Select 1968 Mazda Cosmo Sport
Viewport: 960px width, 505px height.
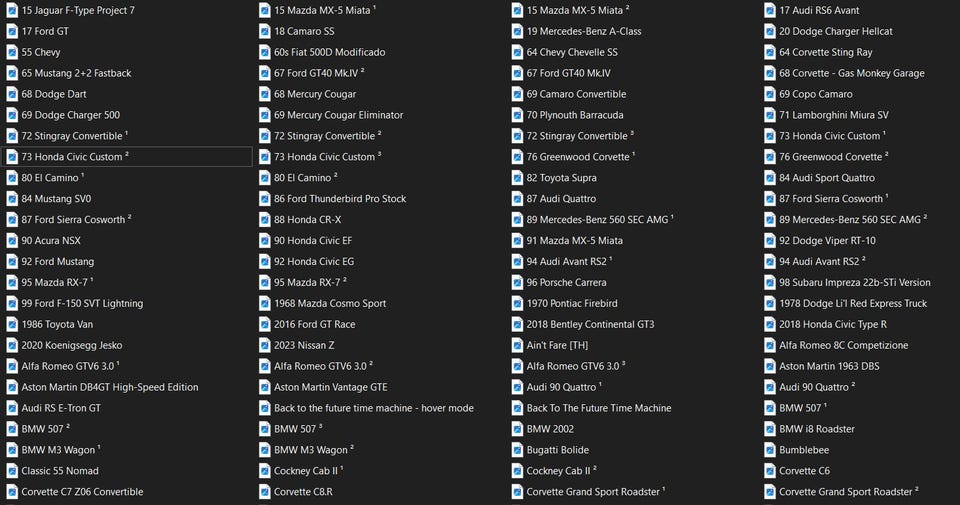pyautogui.click(x=330, y=304)
